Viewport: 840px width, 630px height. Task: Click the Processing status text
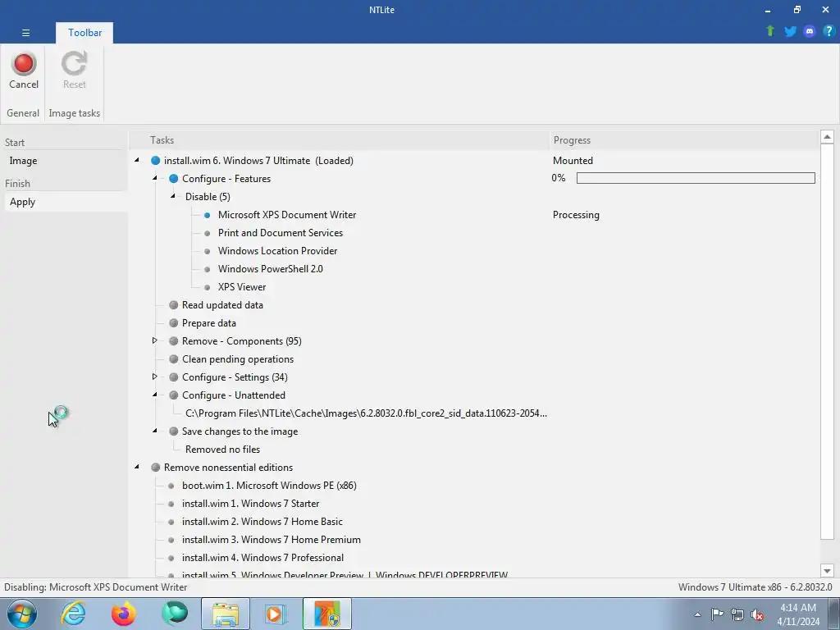click(576, 215)
